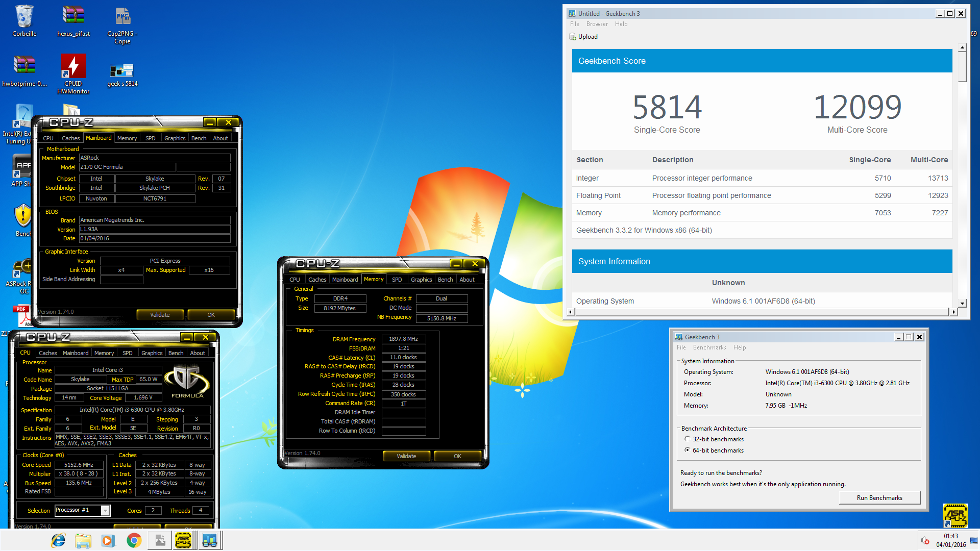
Task: Click Validate in Memory CPU-Z window
Action: 406,456
